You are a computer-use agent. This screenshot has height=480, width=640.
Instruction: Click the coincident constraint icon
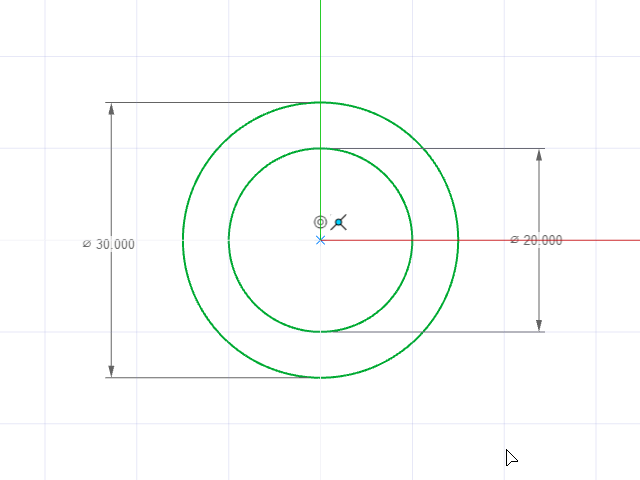coord(339,222)
